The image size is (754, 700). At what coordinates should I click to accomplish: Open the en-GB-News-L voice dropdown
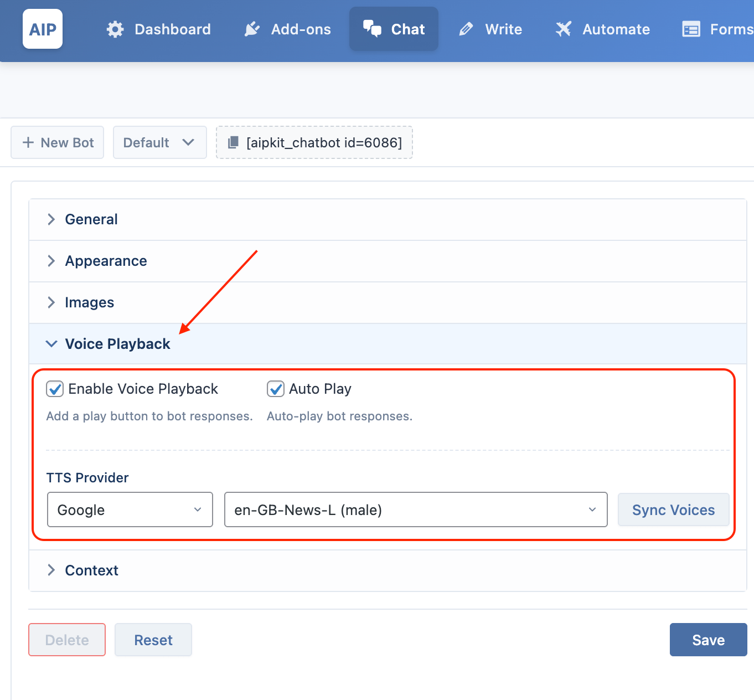[416, 509]
